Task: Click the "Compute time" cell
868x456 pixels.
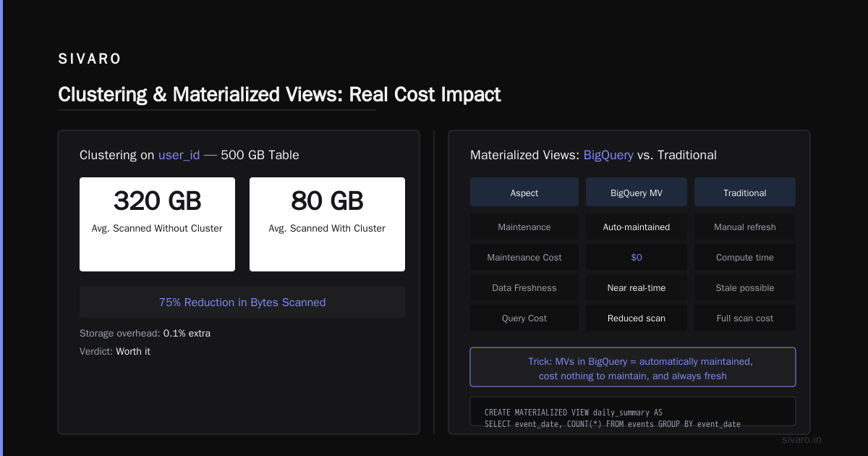Action: [x=745, y=257]
